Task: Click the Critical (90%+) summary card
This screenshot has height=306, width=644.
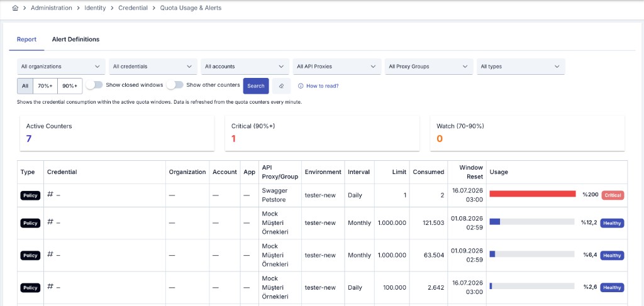Action: pyautogui.click(x=323, y=133)
